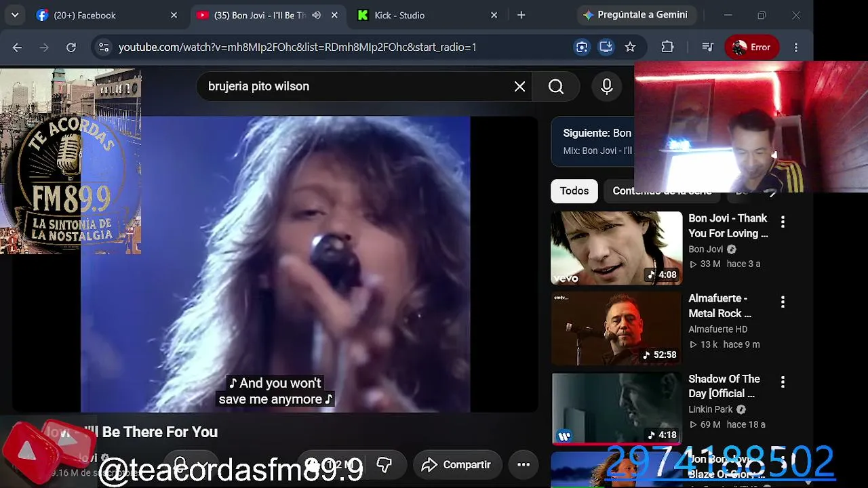Open the Almafuerte - Metal Rock title

(720, 306)
